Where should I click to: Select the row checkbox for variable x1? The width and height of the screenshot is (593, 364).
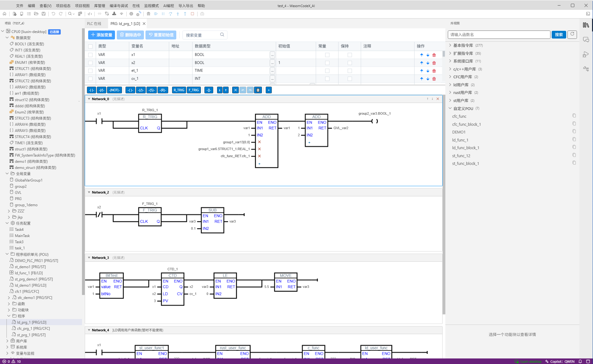tap(90, 55)
